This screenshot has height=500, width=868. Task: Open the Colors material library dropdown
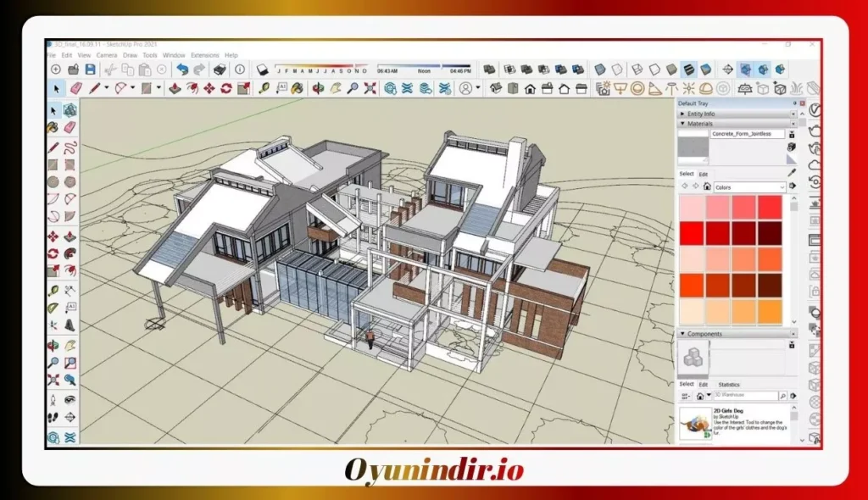click(749, 187)
